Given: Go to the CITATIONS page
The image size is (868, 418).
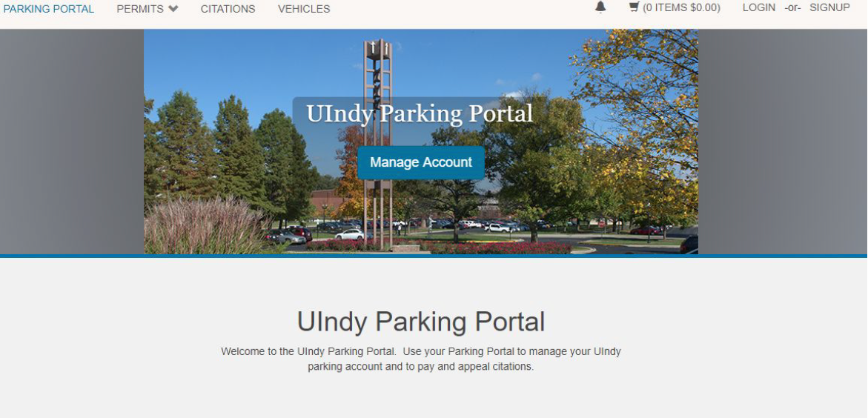Looking at the screenshot, I should point(228,9).
